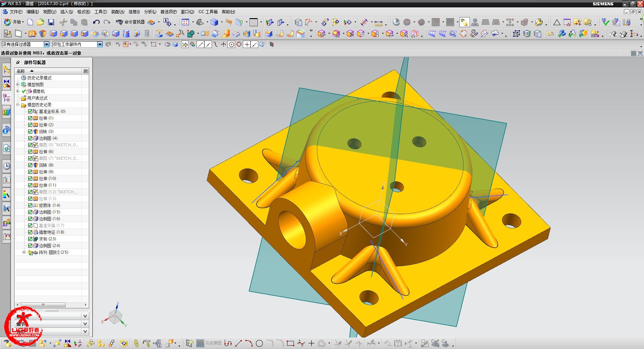
Task: Uncheck the 拉伸 (1) feature checkbox
Action: tap(30, 118)
